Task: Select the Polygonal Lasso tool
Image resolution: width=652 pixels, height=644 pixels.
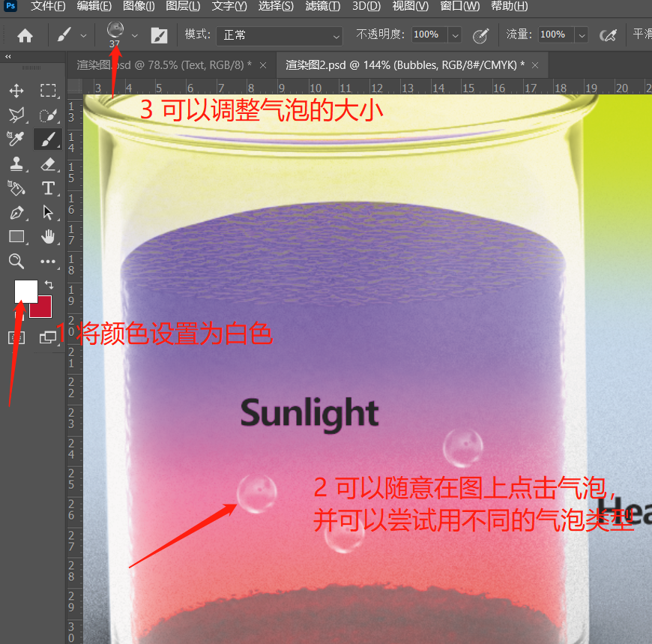Action: point(16,115)
